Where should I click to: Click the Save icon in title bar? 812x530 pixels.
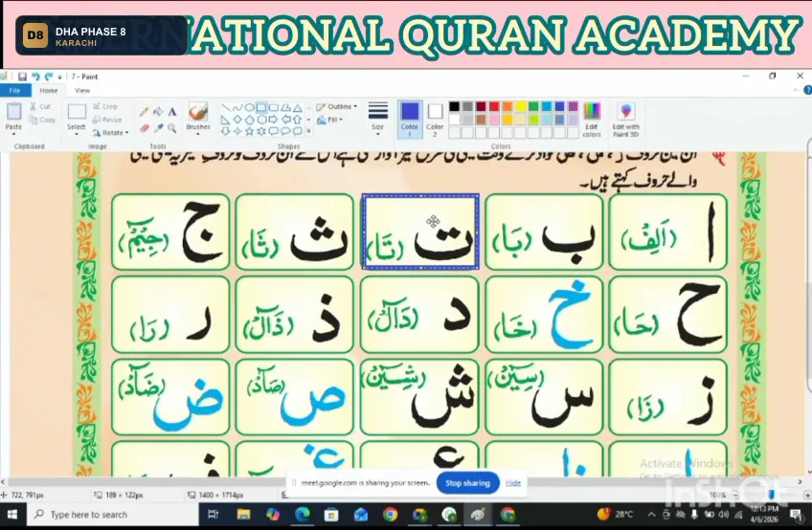point(22,77)
